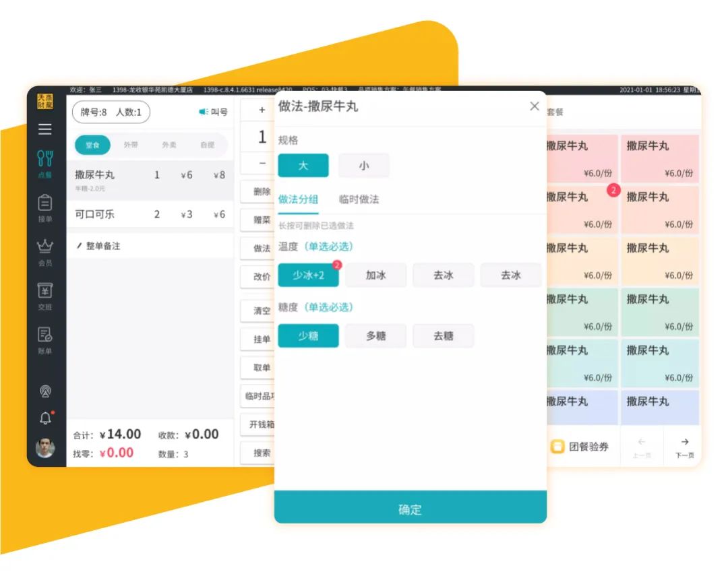Open the hamburger menu in sidebar

[45, 129]
